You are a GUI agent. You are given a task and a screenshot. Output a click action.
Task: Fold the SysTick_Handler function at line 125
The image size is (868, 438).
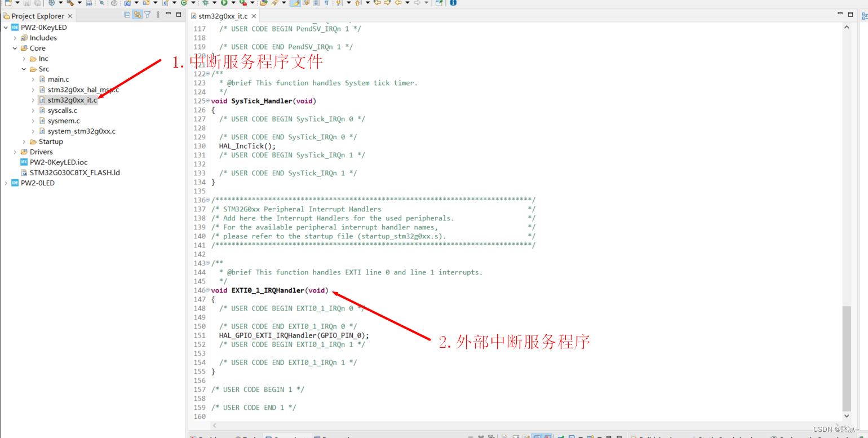coord(208,101)
